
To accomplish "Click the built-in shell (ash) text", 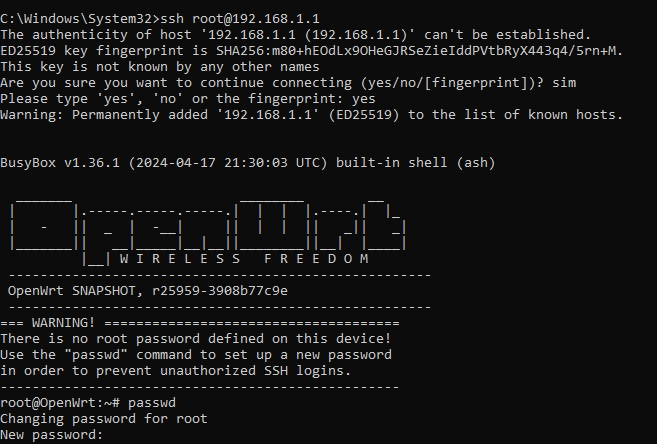I will point(415,163).
